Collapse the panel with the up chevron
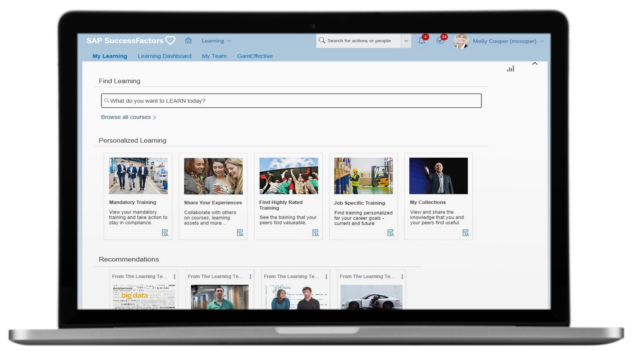644x351 pixels. (x=535, y=64)
